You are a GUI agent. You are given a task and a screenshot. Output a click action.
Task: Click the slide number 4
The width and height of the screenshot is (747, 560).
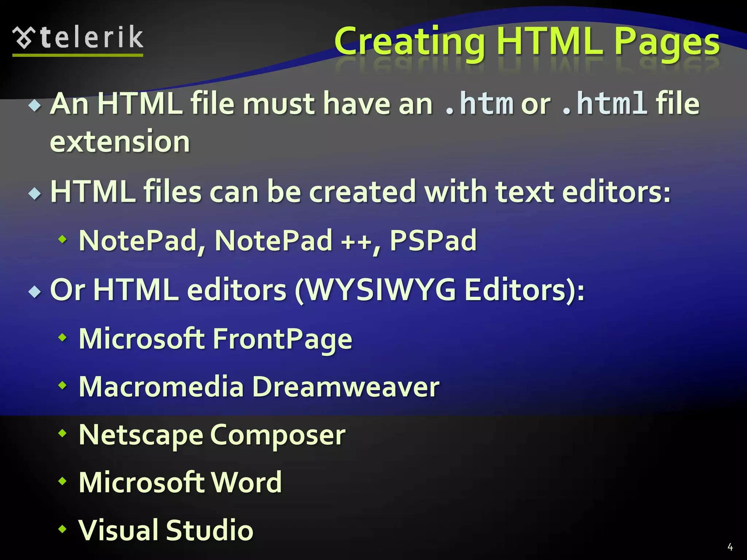(730, 547)
